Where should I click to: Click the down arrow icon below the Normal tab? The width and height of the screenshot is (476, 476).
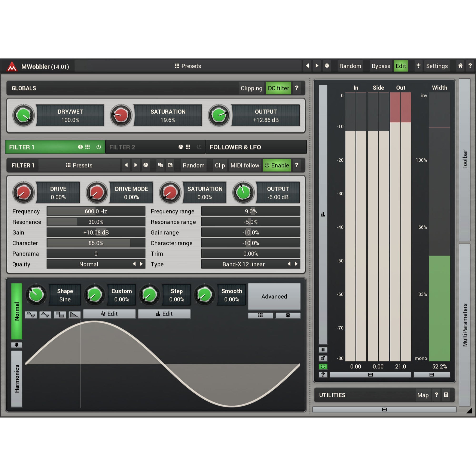(17, 345)
